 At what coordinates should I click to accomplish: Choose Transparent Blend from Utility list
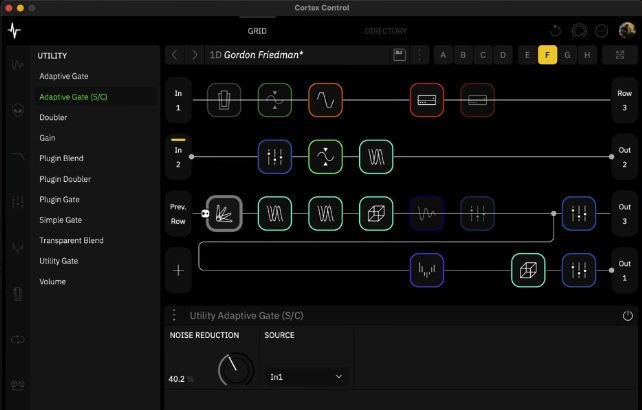click(x=71, y=240)
